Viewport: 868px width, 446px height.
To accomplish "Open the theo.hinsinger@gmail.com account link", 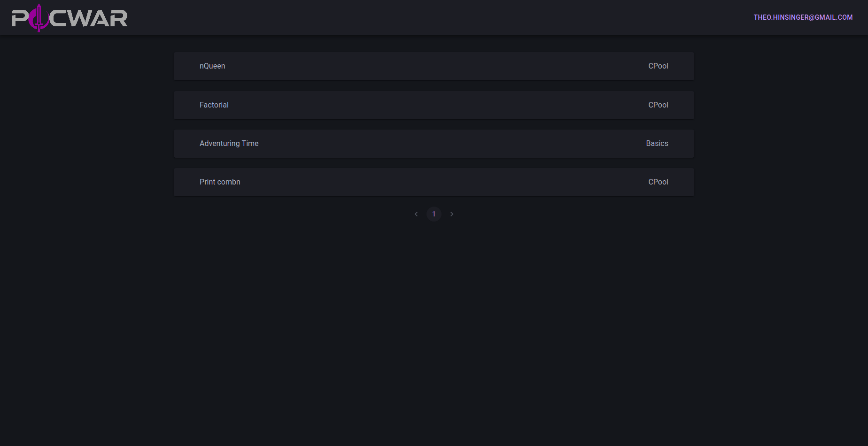I will tap(803, 17).
